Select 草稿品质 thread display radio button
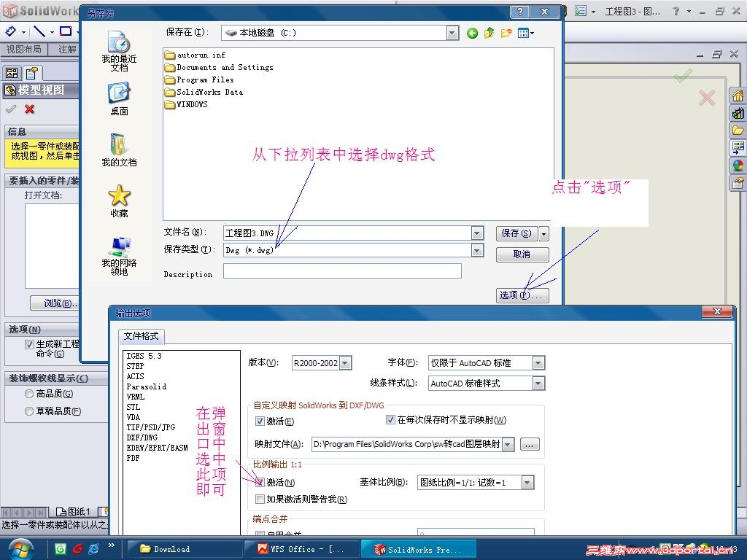Image resolution: width=747 pixels, height=560 pixels. click(29, 411)
